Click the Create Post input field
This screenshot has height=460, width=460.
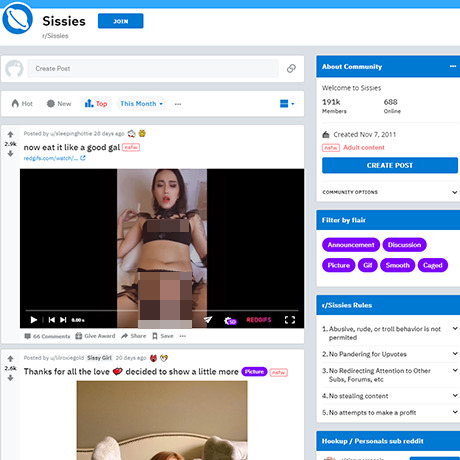pyautogui.click(x=153, y=68)
